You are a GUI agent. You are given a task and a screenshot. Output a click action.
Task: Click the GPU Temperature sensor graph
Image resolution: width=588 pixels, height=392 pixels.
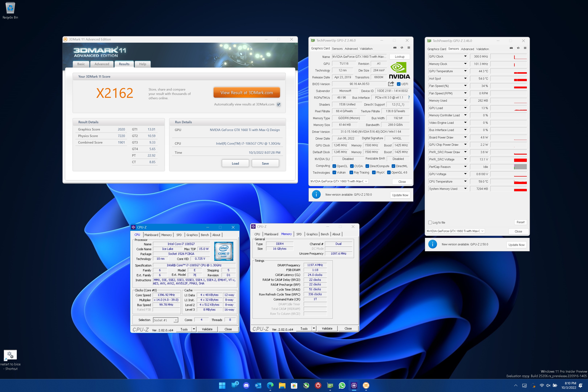[509, 71]
